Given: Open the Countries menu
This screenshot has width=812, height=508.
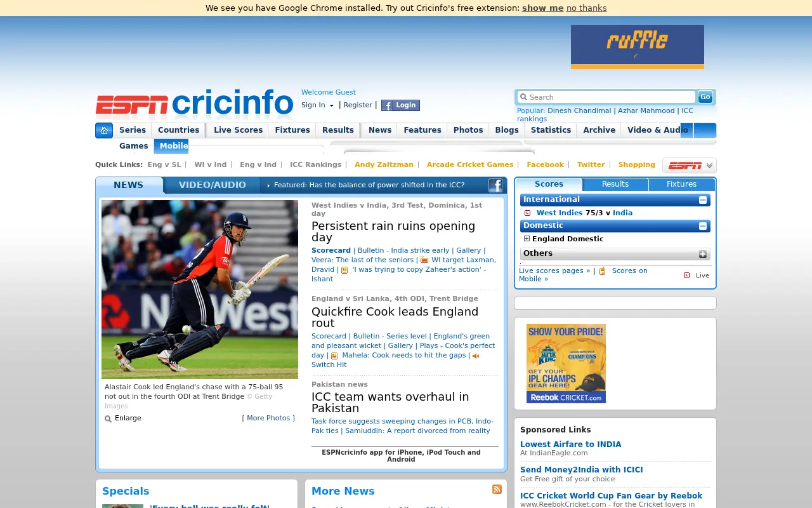Looking at the screenshot, I should coord(178,130).
